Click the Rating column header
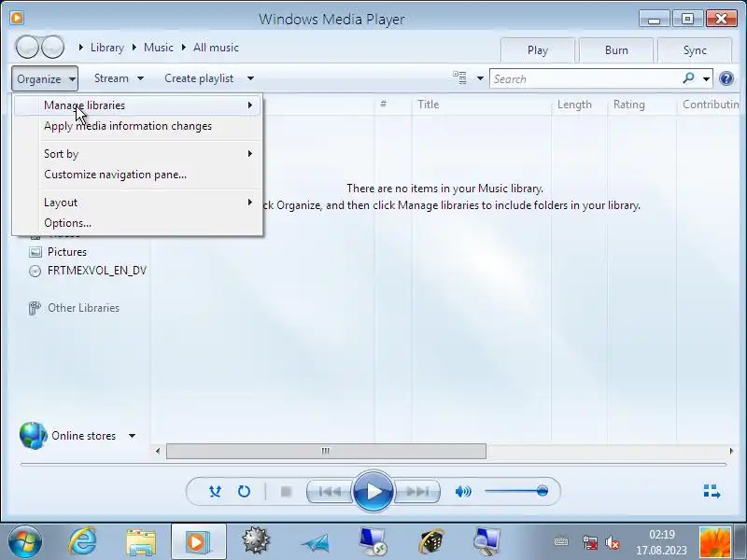 pos(642,105)
